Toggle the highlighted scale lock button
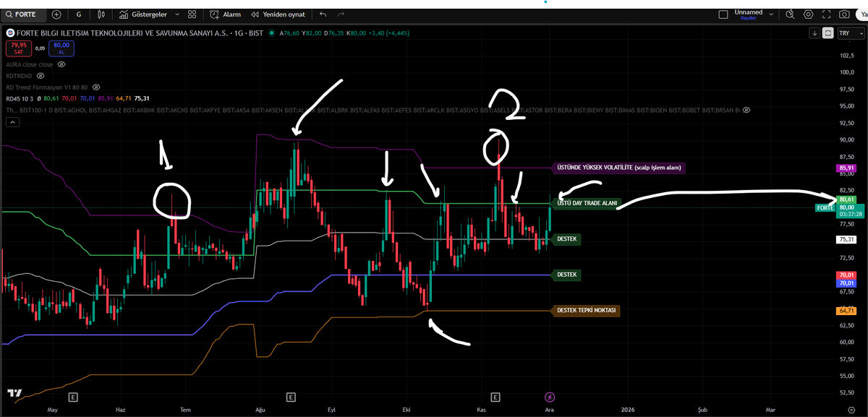The width and height of the screenshot is (868, 417). pyautogui.click(x=827, y=33)
